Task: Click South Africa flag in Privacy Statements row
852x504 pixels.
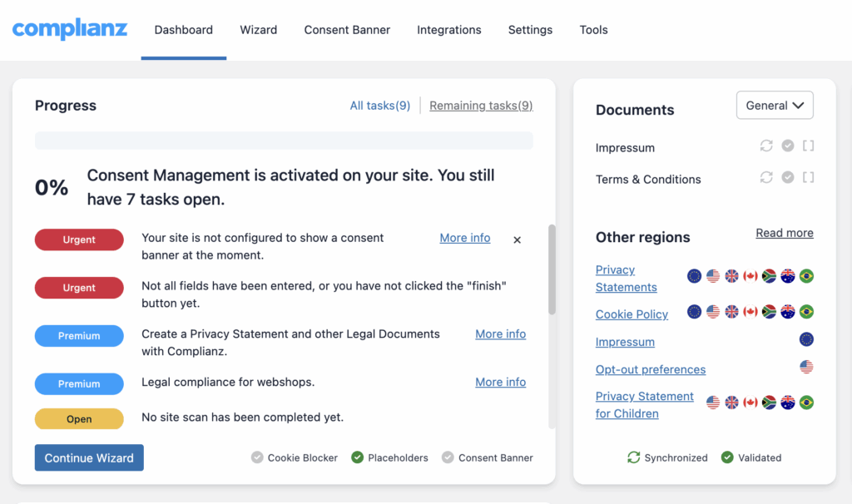Action: click(x=769, y=276)
